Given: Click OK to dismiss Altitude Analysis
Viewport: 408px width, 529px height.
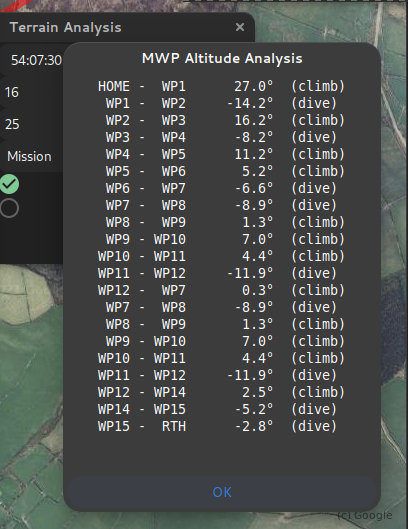Looking at the screenshot, I should (x=222, y=492).
